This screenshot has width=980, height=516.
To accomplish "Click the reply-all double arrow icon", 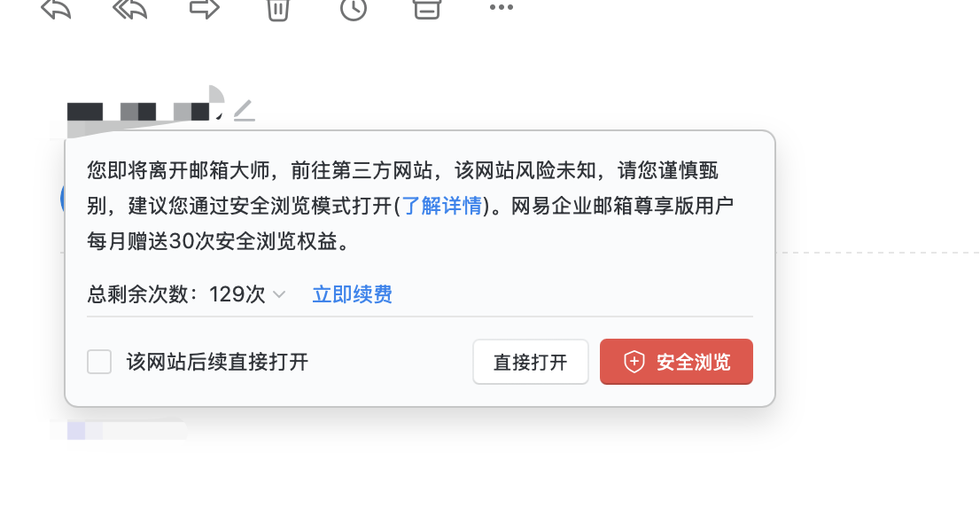I will click(130, 9).
